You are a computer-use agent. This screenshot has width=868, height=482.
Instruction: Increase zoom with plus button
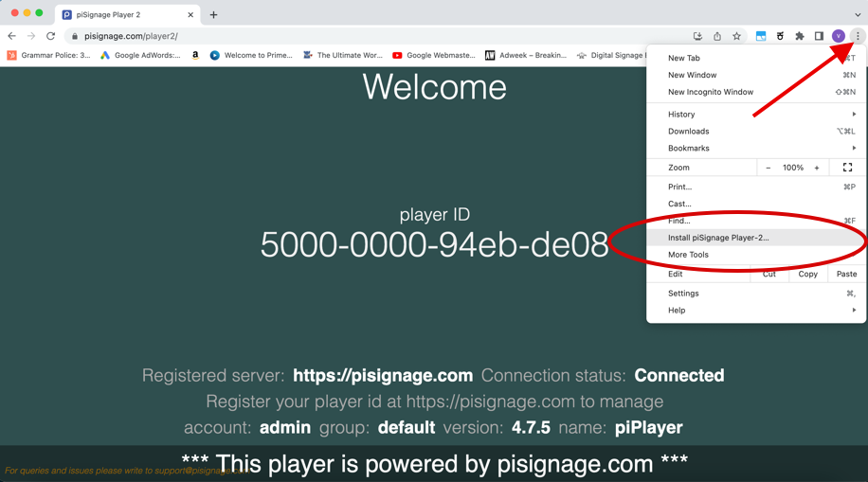817,168
